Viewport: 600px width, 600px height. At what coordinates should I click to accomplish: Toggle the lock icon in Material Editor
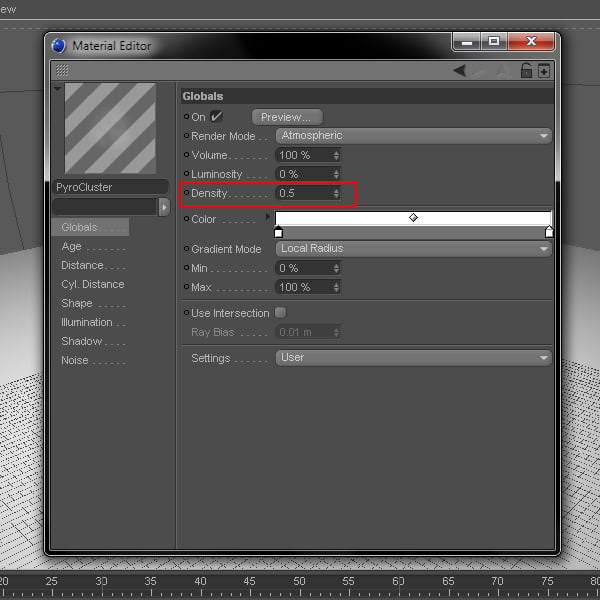(526, 71)
